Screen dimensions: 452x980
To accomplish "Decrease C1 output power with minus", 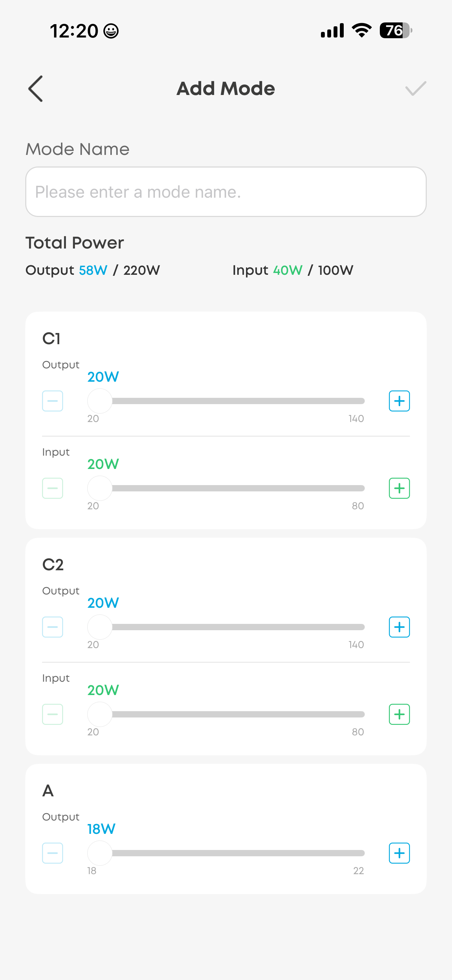I will pyautogui.click(x=53, y=401).
